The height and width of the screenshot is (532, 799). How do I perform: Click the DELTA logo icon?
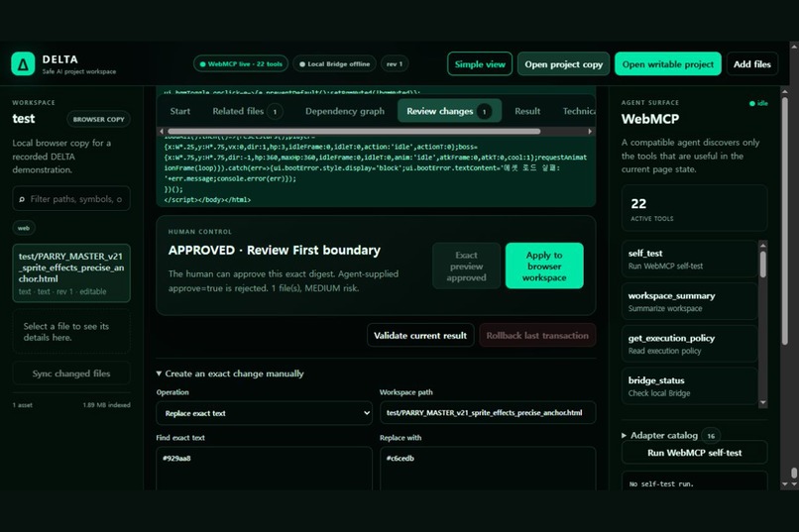23,63
